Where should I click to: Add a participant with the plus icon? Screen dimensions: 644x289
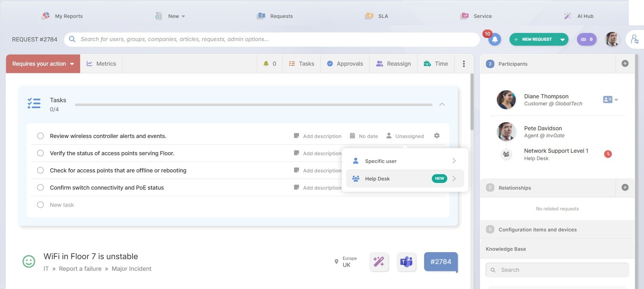click(x=625, y=64)
